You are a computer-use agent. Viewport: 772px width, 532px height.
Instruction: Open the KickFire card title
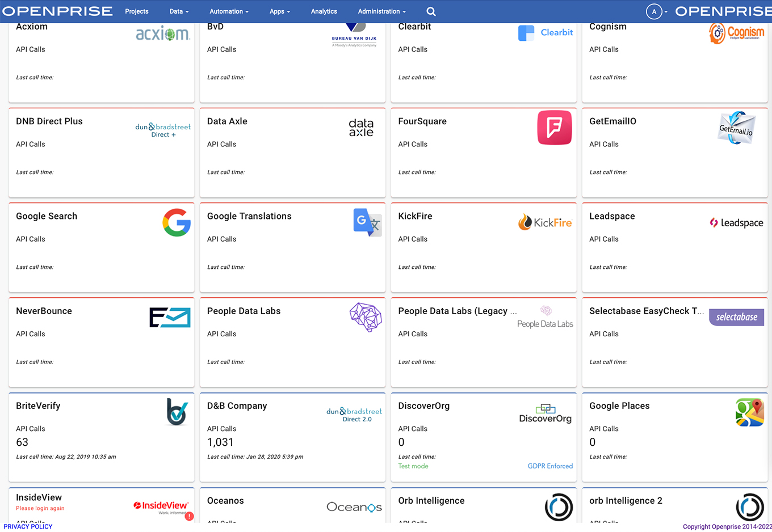click(415, 216)
